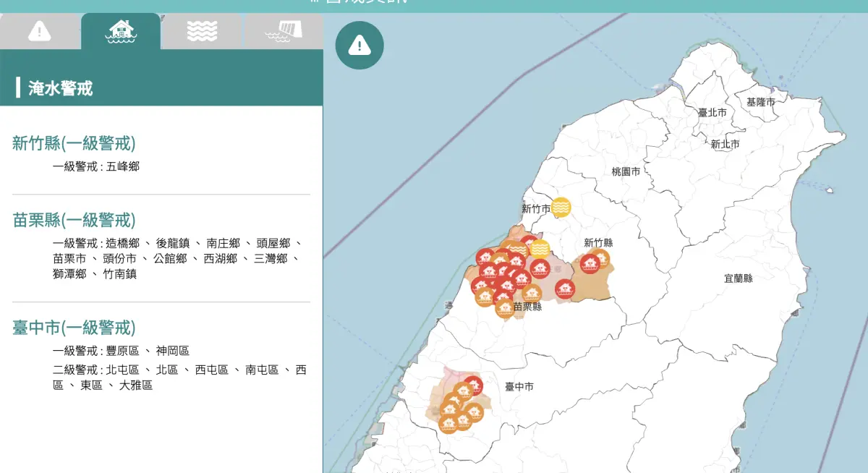Open 苗栗縣(一級警戒) heading in the list
The height and width of the screenshot is (473, 868).
click(74, 220)
